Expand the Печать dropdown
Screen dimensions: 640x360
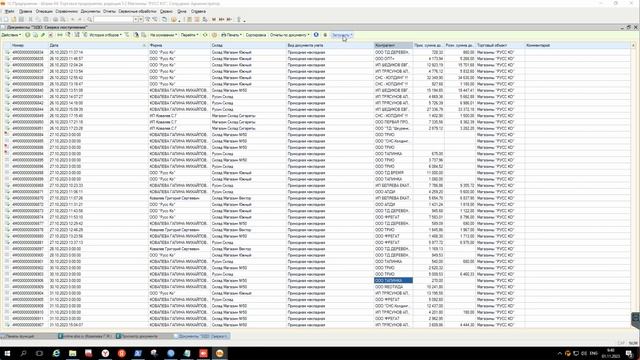point(231,35)
